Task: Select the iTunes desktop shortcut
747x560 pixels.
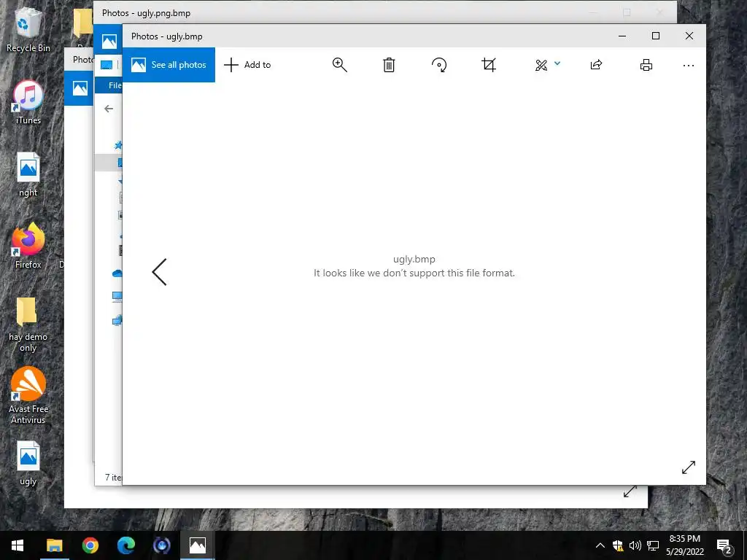Action: click(28, 102)
